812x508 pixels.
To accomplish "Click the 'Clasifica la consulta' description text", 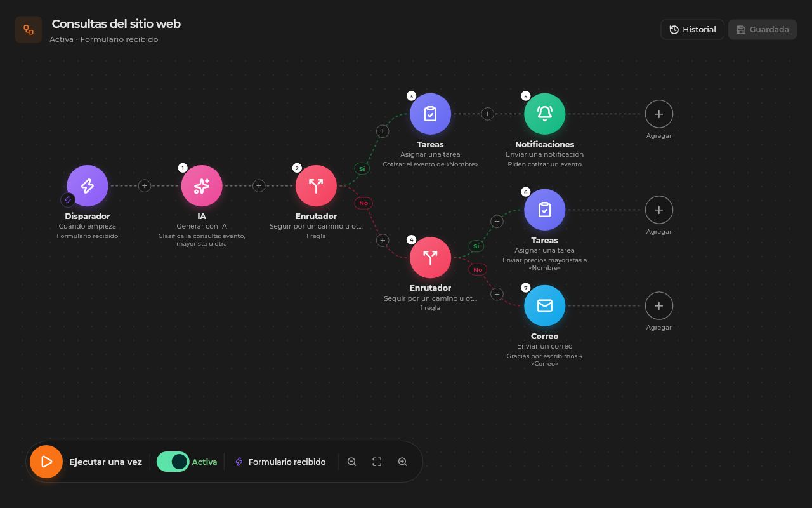I will point(202,239).
